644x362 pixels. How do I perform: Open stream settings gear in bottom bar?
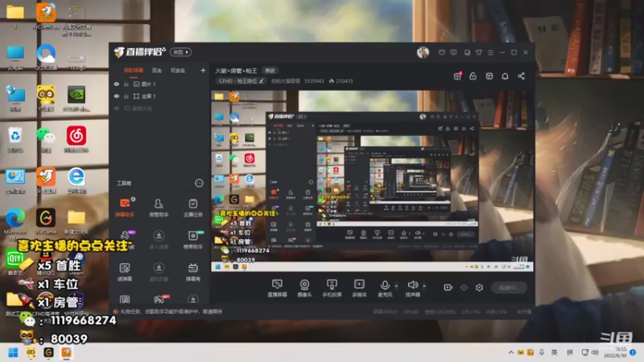479,287
